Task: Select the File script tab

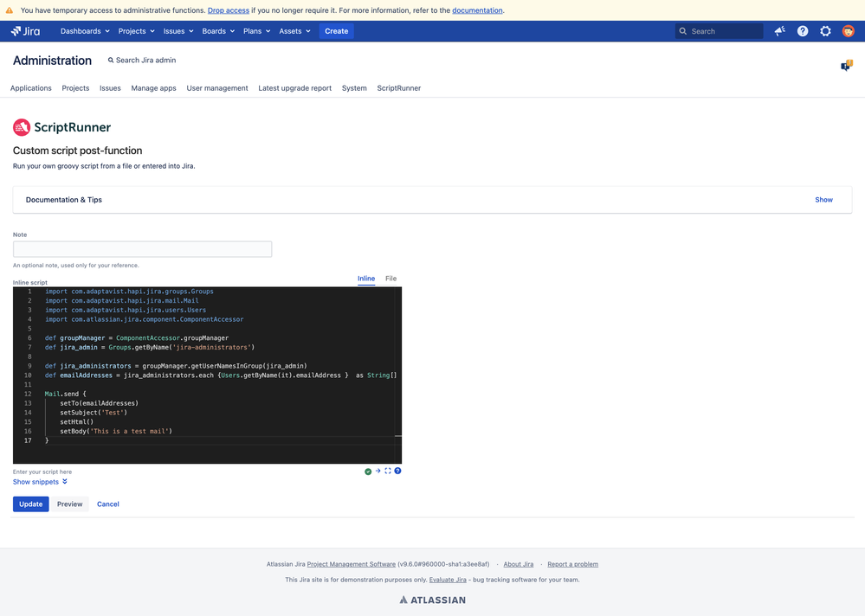Action: [391, 279]
